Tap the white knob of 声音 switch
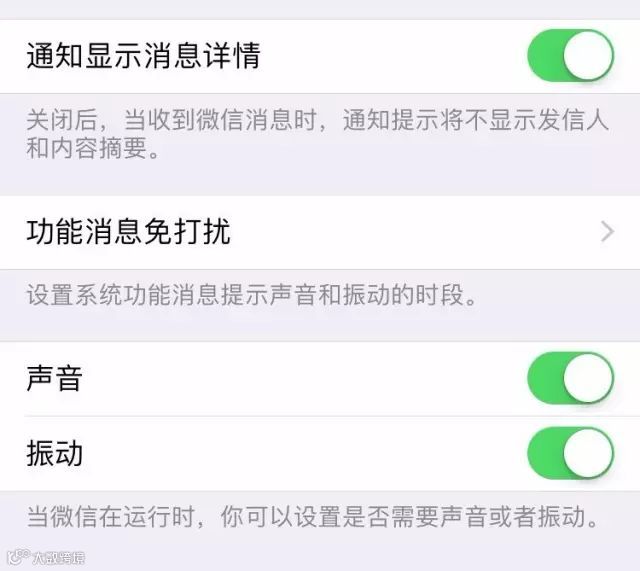640x571 pixels. 588,378
